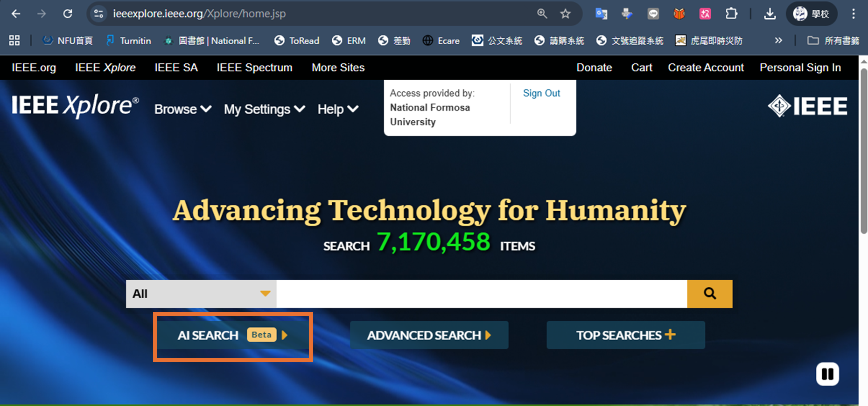Click inside the main search text field

(481, 294)
